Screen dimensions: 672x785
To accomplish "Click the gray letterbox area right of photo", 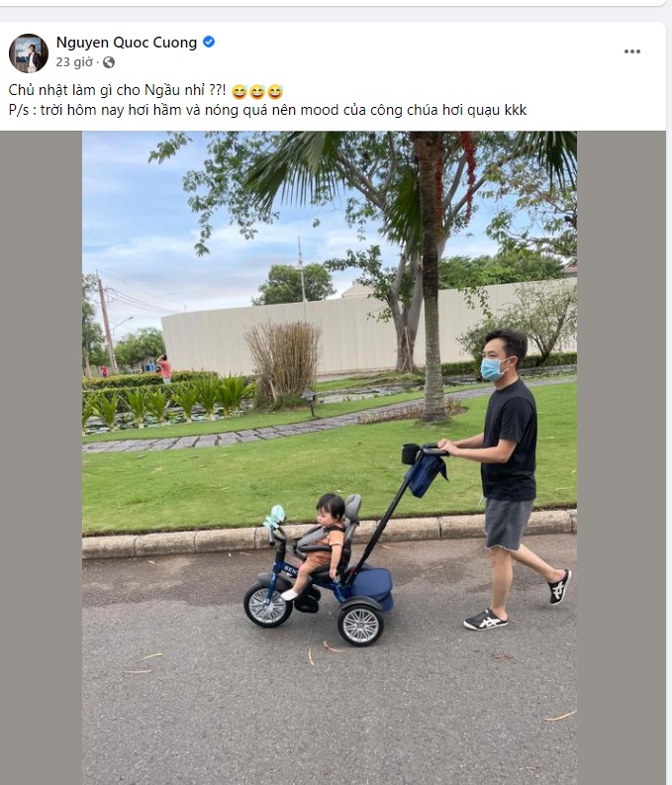I will (621, 457).
